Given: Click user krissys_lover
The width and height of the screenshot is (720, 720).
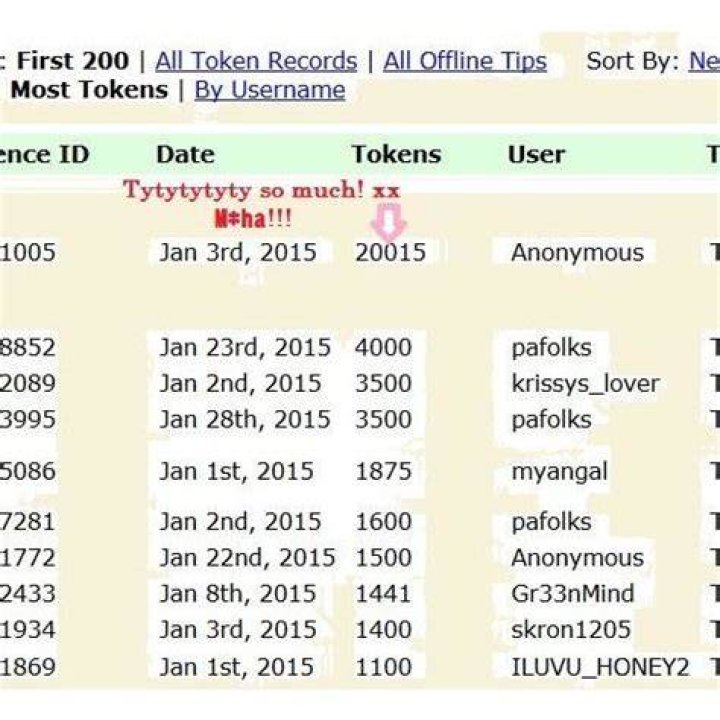Looking at the screenshot, I should (585, 384).
